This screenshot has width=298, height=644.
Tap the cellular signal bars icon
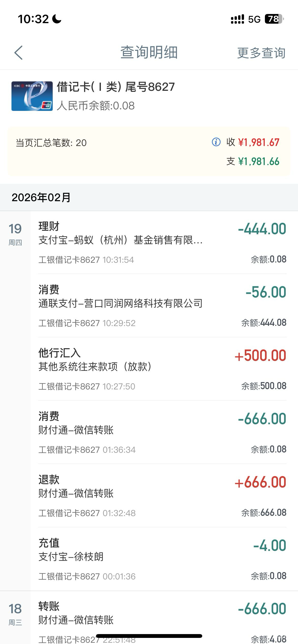tap(237, 19)
